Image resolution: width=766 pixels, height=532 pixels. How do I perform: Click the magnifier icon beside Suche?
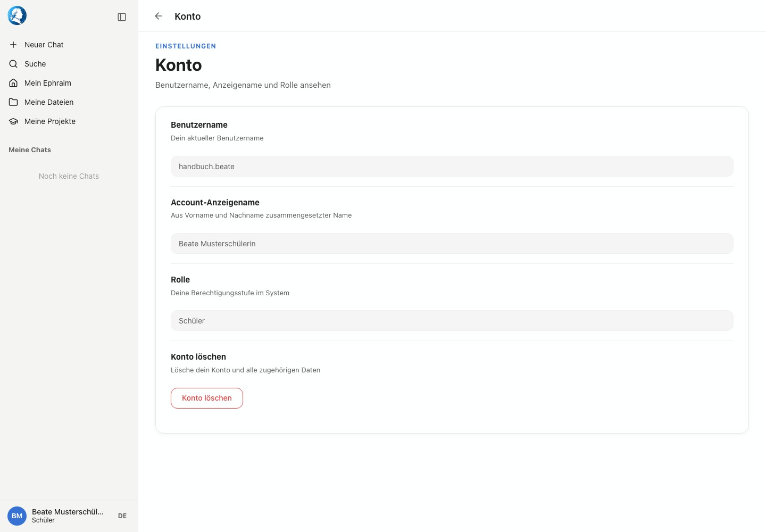[13, 64]
